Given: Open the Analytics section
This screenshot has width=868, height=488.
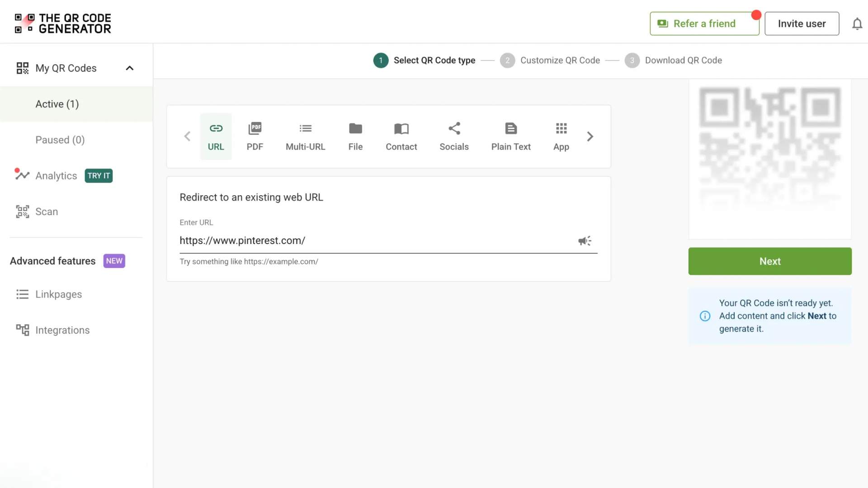Looking at the screenshot, I should (56, 176).
